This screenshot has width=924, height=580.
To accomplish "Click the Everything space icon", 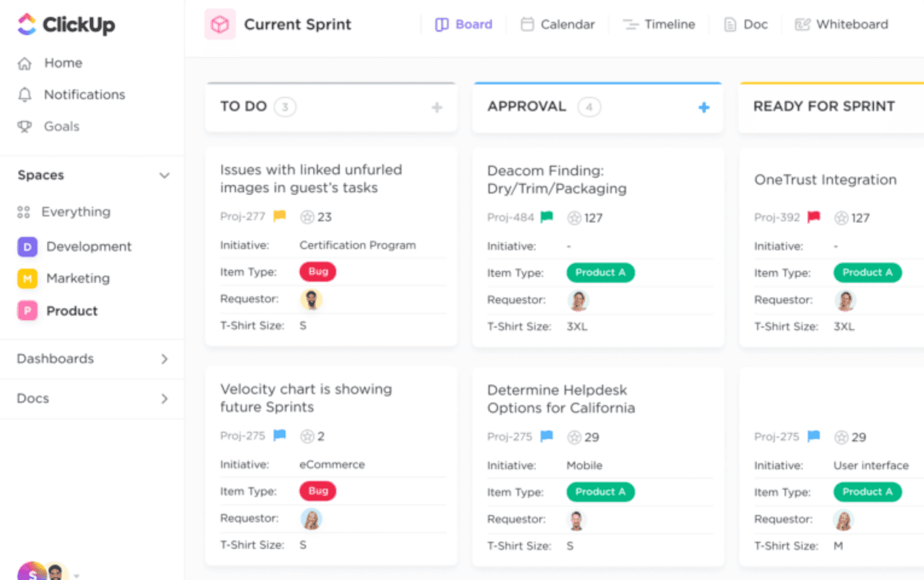I will pos(23,211).
